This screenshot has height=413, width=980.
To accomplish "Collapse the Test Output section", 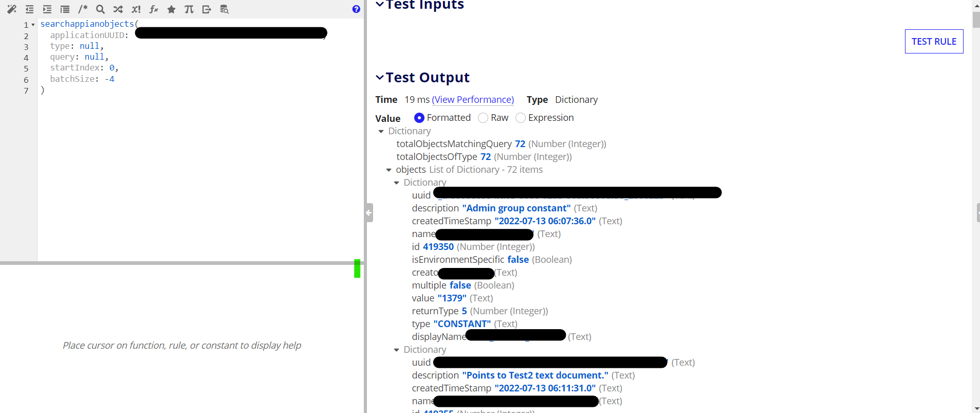I will coord(380,78).
